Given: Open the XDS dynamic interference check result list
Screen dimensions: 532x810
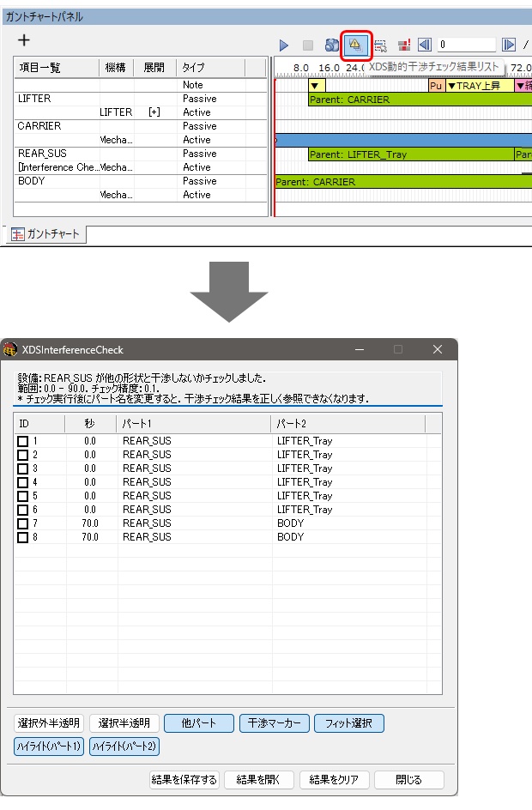Looking at the screenshot, I should [354, 45].
